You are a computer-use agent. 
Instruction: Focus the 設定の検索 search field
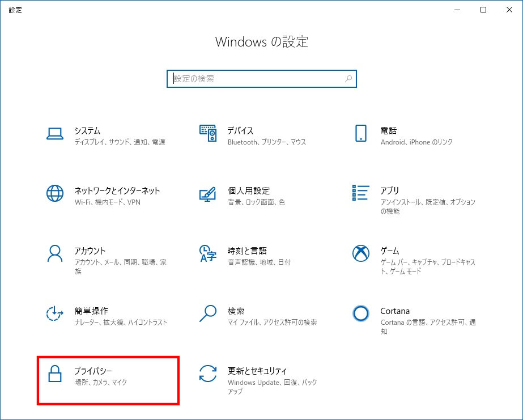[262, 79]
